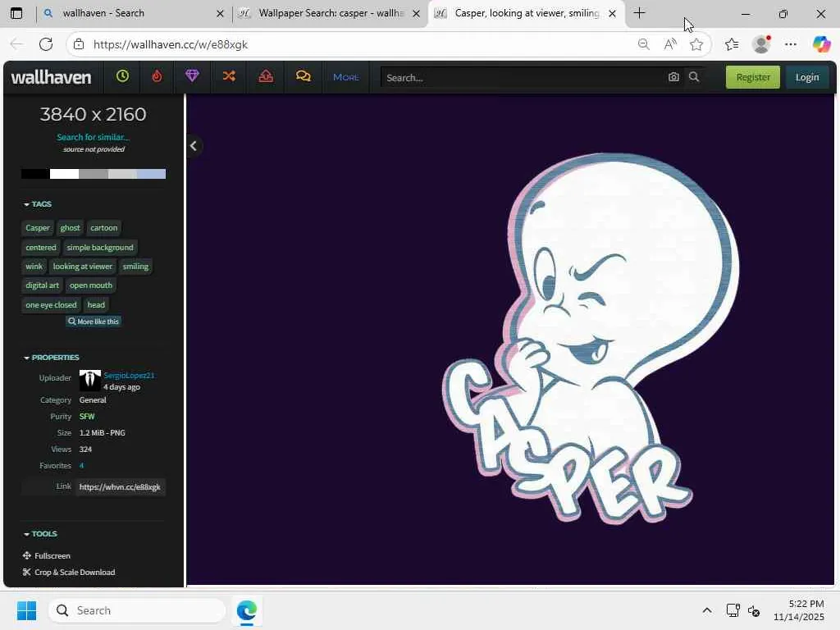Screen dimensions: 840x630
Task: Open the More menu in navbar
Action: (x=346, y=77)
